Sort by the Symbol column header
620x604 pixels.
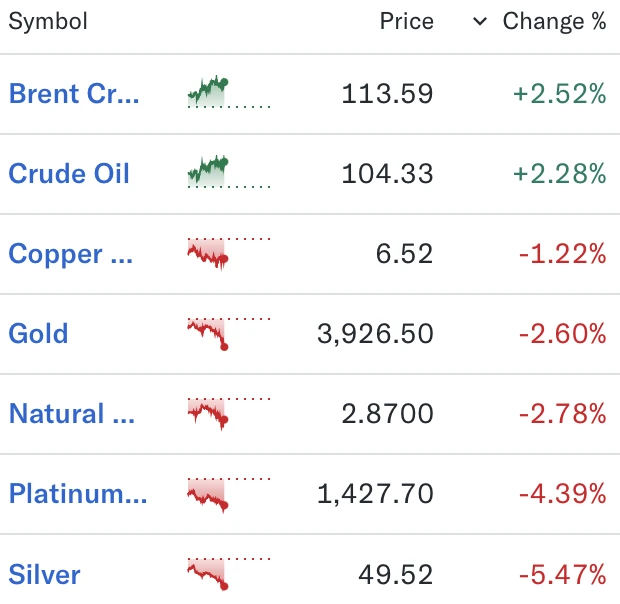point(48,21)
